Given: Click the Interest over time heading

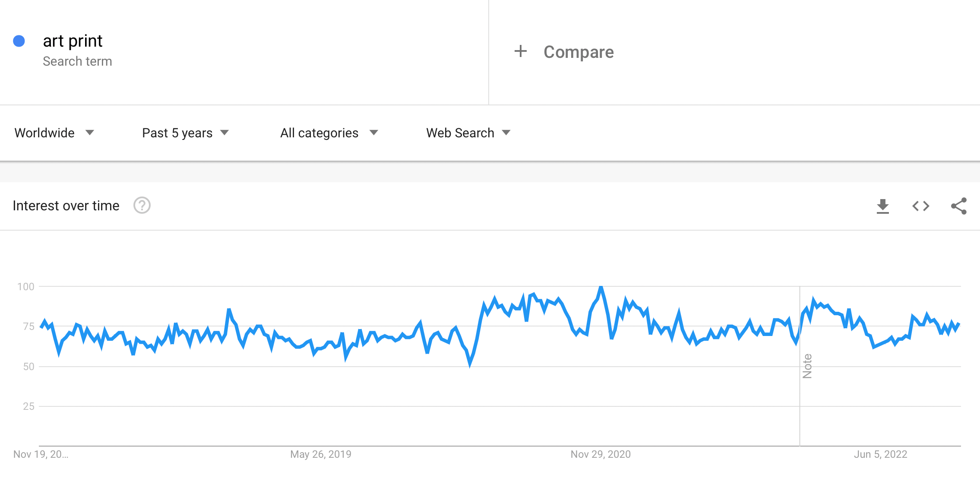Looking at the screenshot, I should point(66,206).
